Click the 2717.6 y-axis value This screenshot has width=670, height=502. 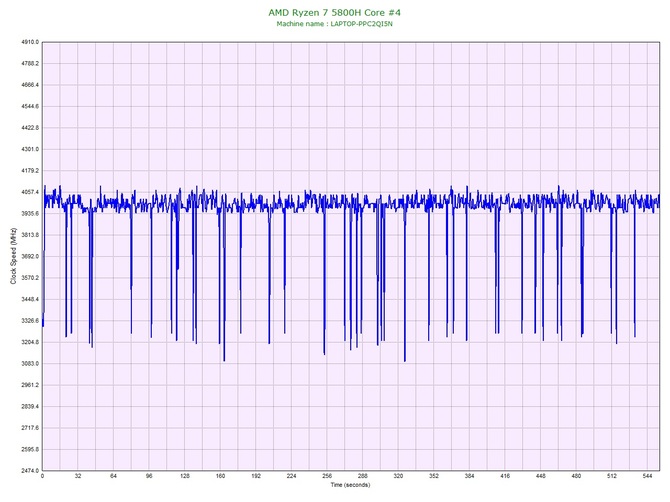click(x=30, y=428)
